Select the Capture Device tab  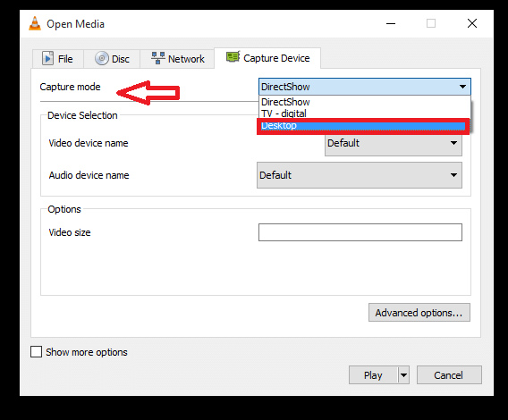point(267,58)
